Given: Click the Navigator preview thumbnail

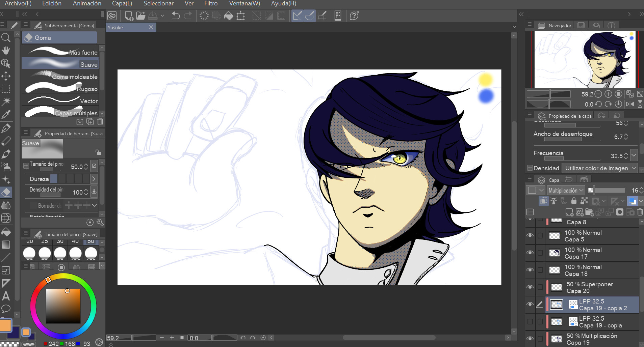Looking at the screenshot, I should [585, 59].
